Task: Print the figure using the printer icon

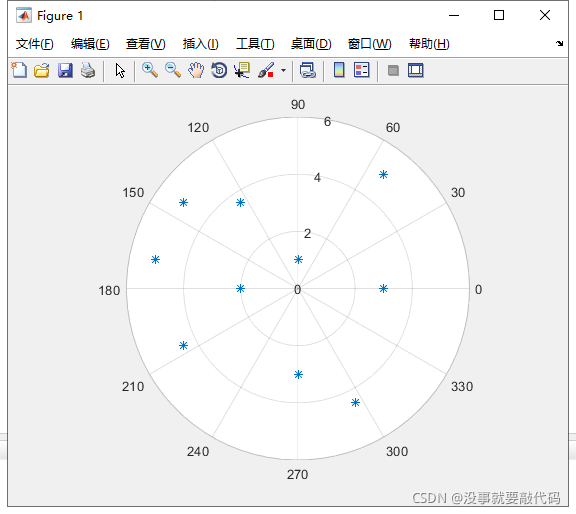Action: (x=88, y=70)
